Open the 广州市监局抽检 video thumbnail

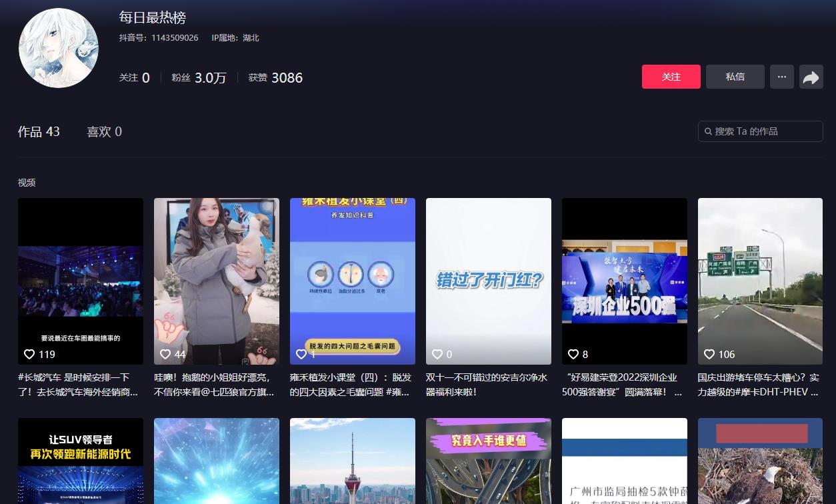625,461
